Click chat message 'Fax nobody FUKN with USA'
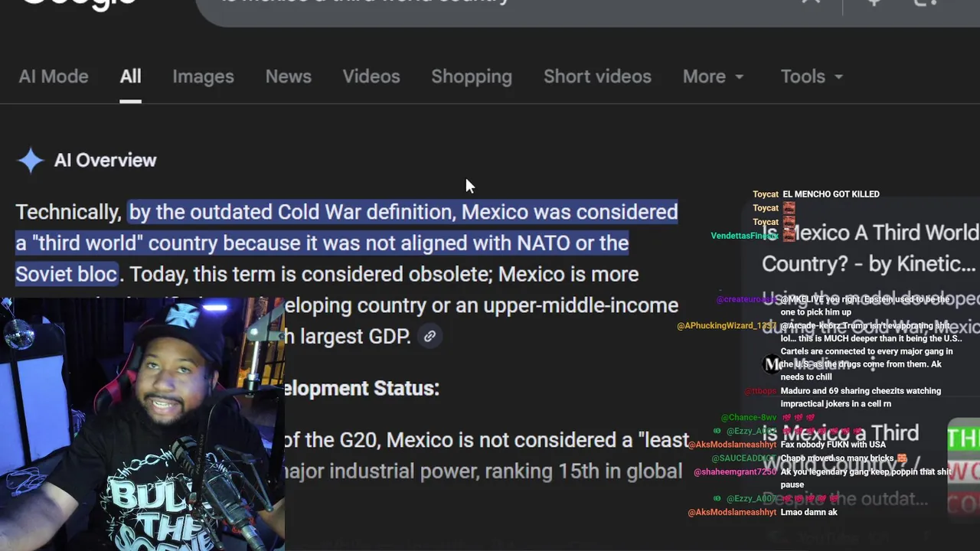The height and width of the screenshot is (551, 980). pos(833,445)
